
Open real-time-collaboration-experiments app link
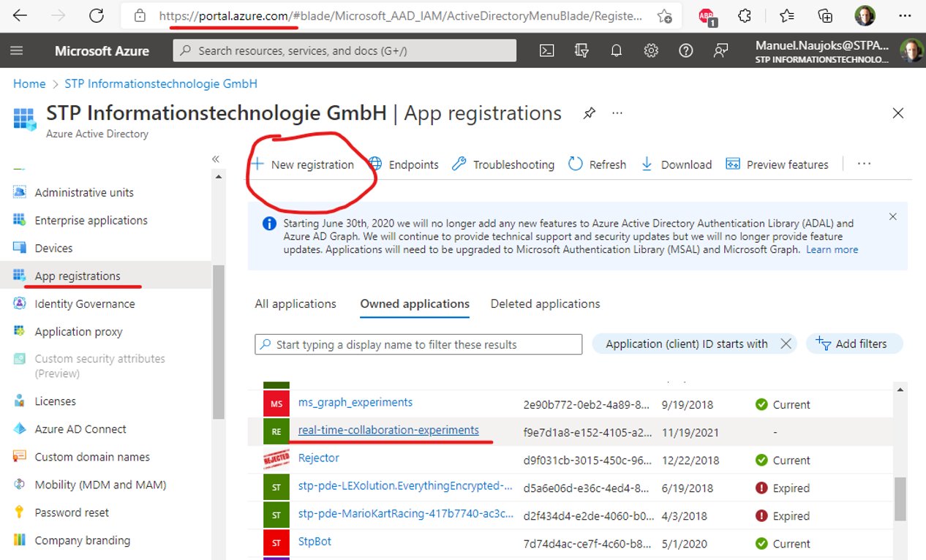(388, 430)
